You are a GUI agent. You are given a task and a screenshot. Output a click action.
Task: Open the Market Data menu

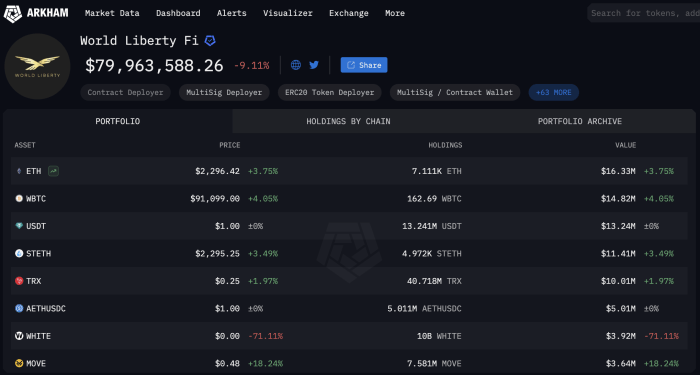click(112, 13)
